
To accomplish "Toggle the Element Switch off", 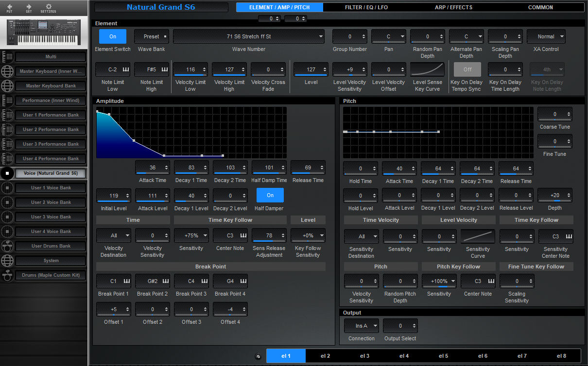I will [112, 36].
